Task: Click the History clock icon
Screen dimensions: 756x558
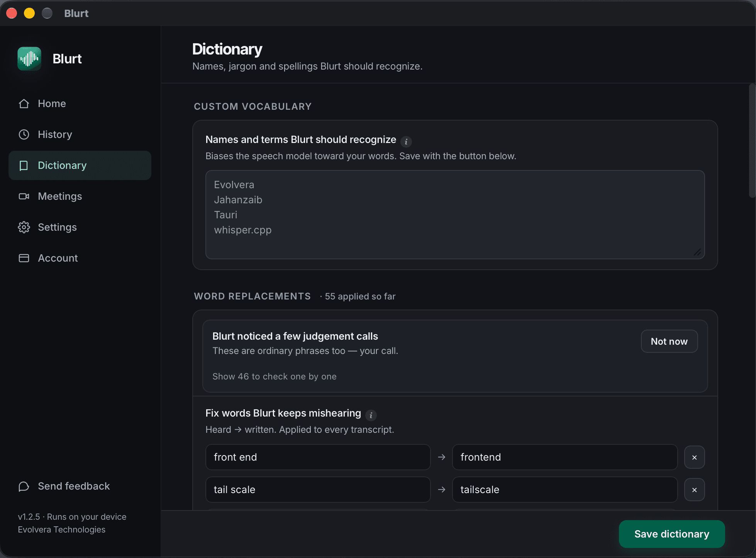Action: pos(24,134)
